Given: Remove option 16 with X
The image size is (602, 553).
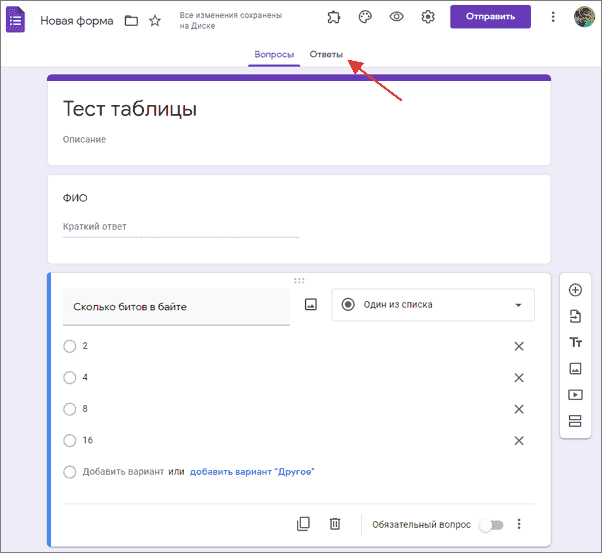Looking at the screenshot, I should point(519,441).
